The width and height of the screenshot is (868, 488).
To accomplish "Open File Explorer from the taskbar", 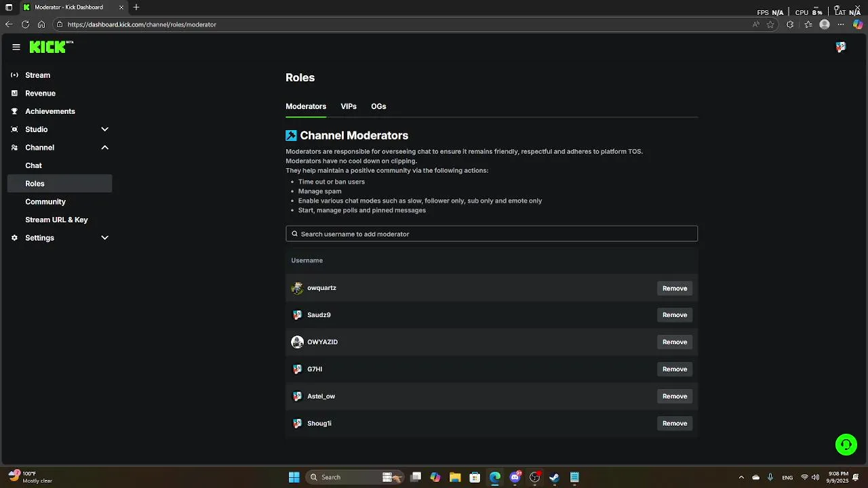I will pos(455,477).
